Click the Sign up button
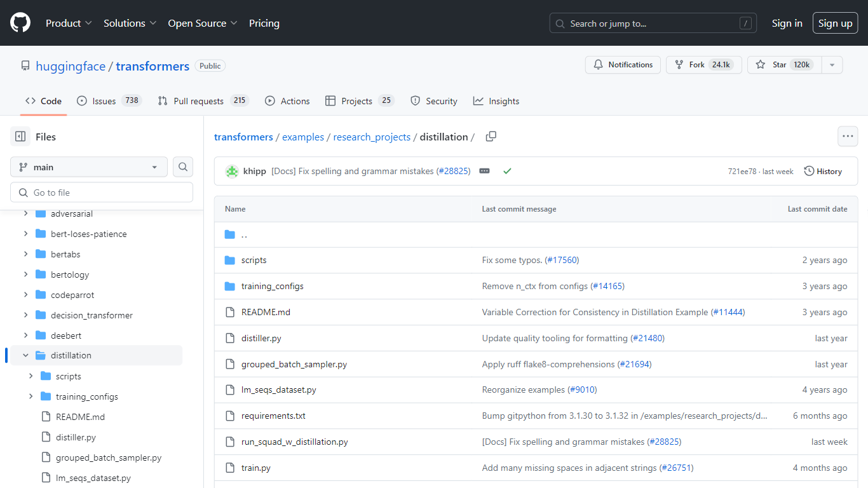This screenshot has width=868, height=488. tap(835, 24)
